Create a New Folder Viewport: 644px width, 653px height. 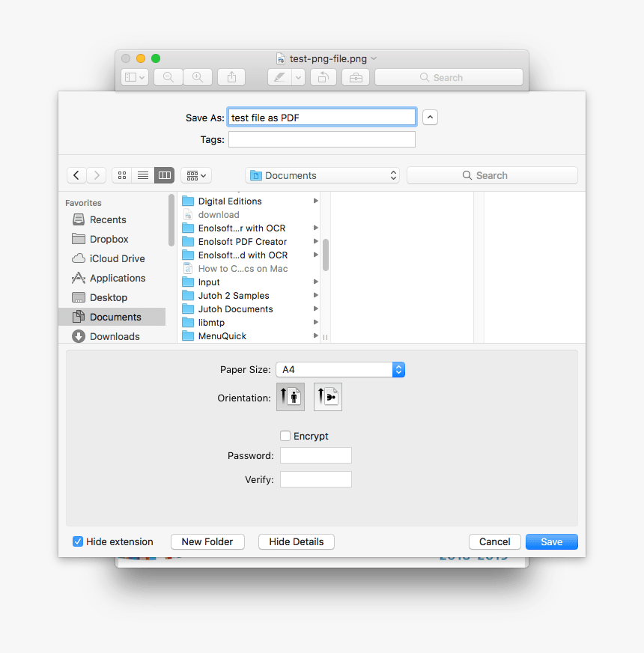coord(207,541)
